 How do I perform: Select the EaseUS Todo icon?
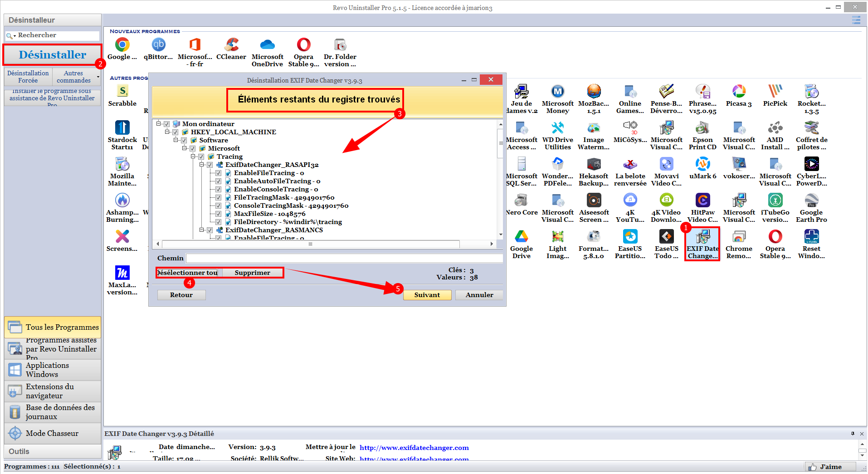click(x=666, y=236)
